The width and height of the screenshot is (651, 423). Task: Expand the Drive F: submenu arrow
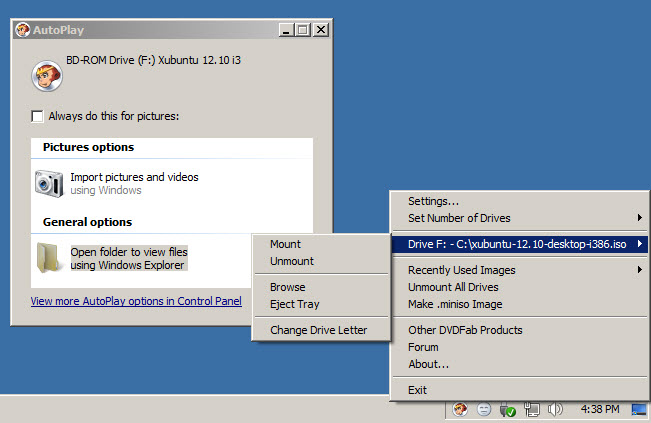(640, 244)
